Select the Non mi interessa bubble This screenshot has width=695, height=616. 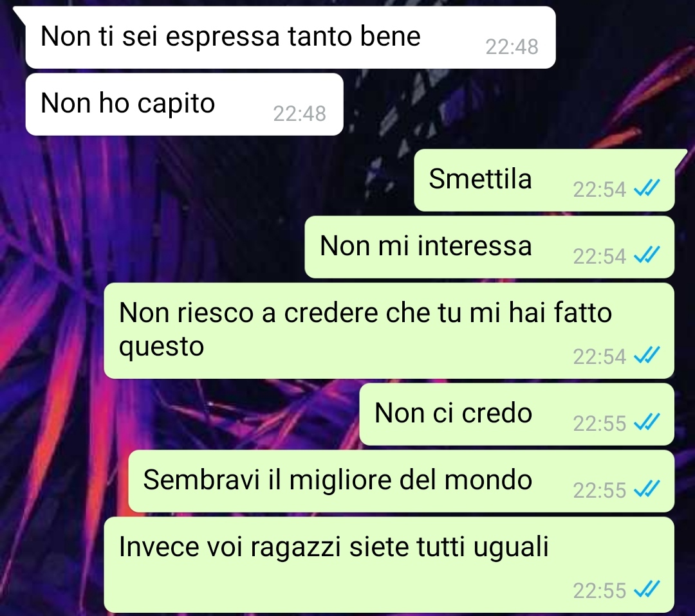[489, 247]
